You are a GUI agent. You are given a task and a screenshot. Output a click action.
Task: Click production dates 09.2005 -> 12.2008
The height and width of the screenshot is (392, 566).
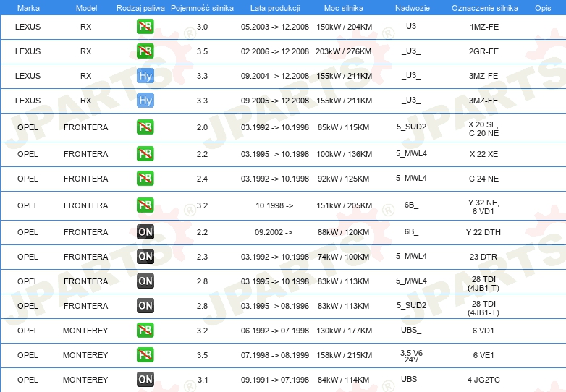[x=275, y=101]
